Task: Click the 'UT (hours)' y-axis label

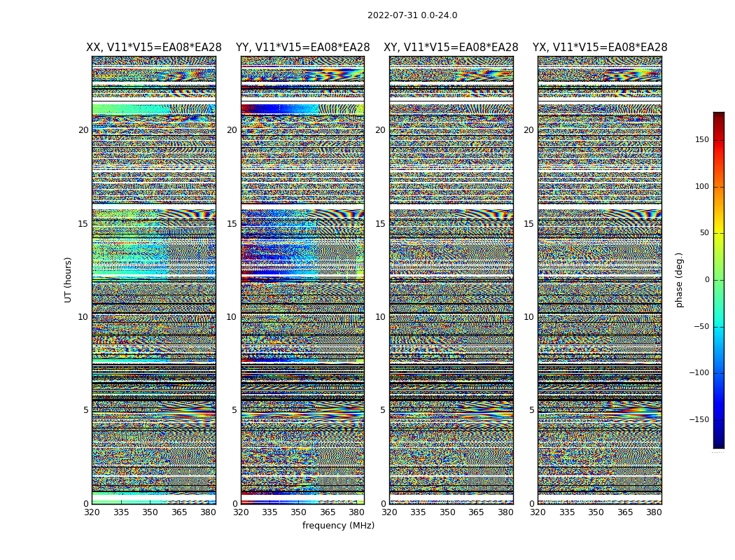Action: point(68,280)
